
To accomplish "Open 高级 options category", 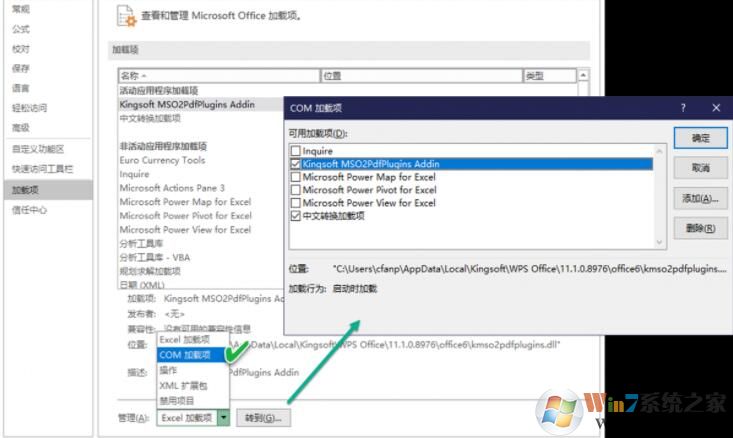I will pos(21,128).
